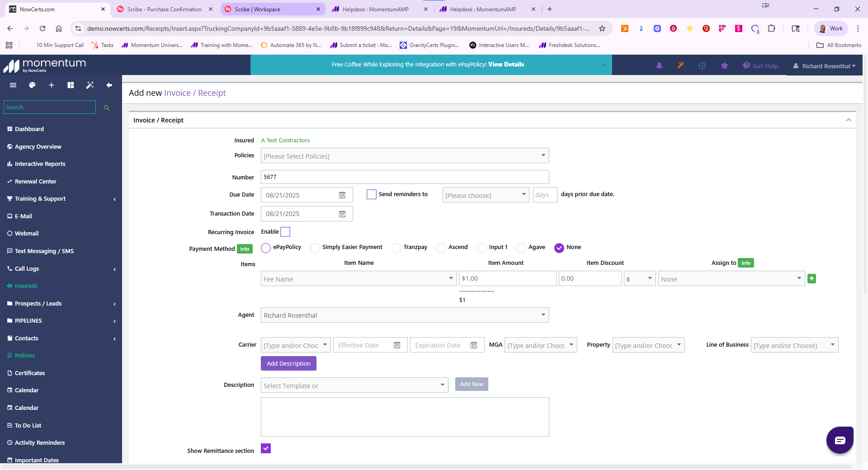Open the notifications bell icon
Screen dimensions: 868x470
pyautogui.click(x=659, y=66)
